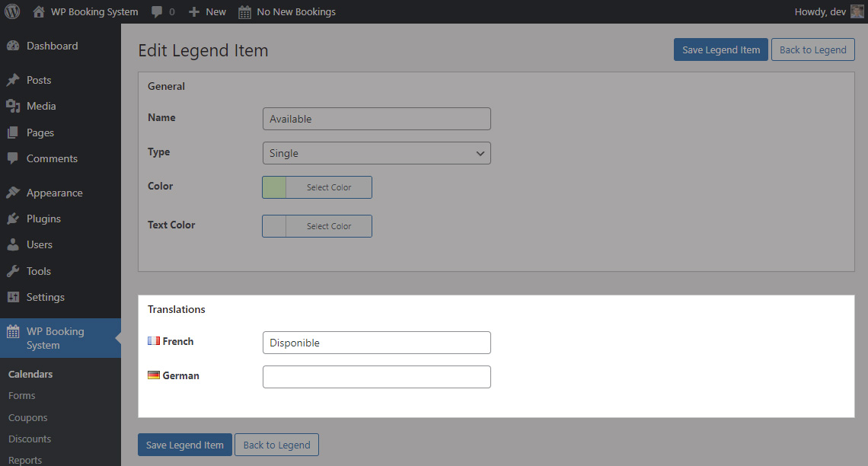Open the Discounts submenu link
The width and height of the screenshot is (868, 466).
(x=30, y=439)
